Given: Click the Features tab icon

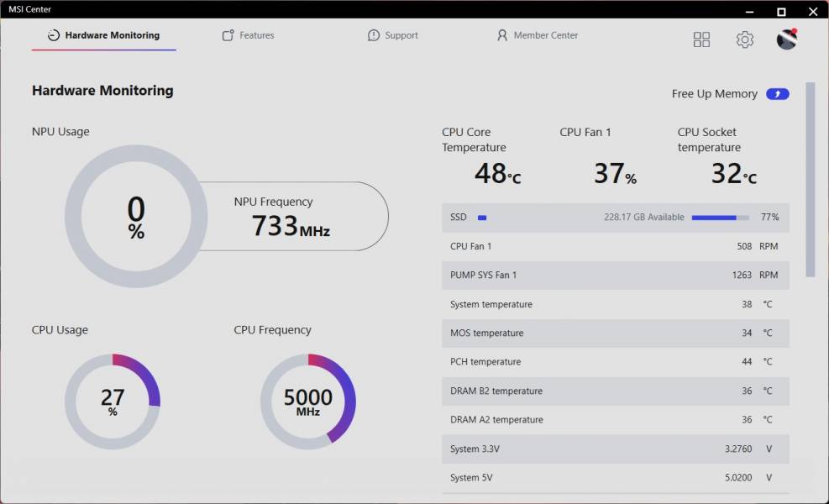Looking at the screenshot, I should pyautogui.click(x=228, y=35).
